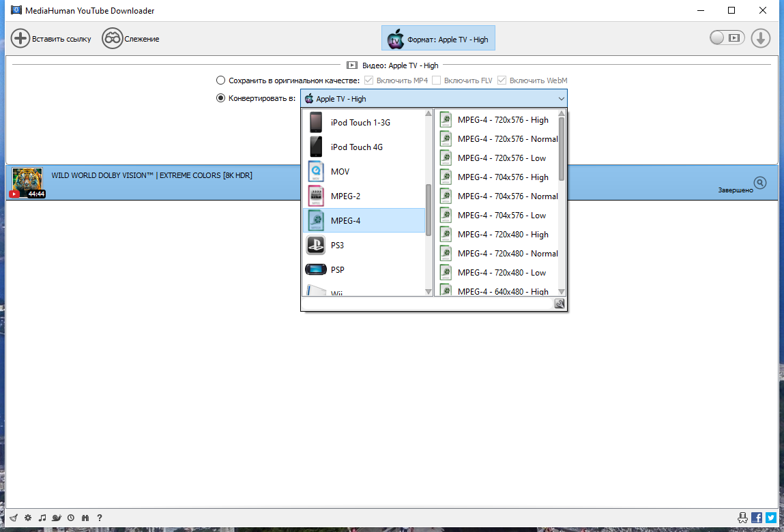Click the clock icon in status bar
Screen dimensions: 784x532
pos(71,518)
